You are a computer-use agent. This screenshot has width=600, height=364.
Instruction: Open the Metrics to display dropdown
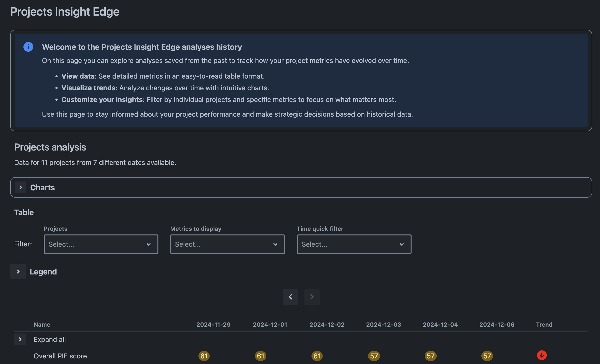pos(227,244)
